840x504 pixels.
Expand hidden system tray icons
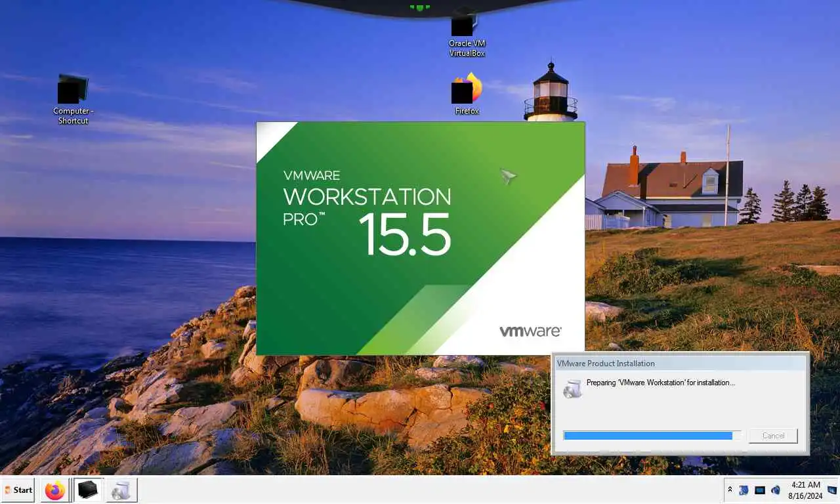coord(729,490)
